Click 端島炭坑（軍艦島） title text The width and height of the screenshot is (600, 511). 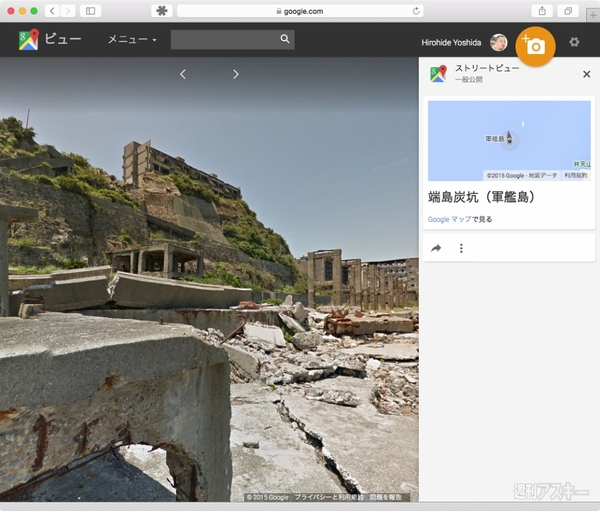click(x=481, y=197)
